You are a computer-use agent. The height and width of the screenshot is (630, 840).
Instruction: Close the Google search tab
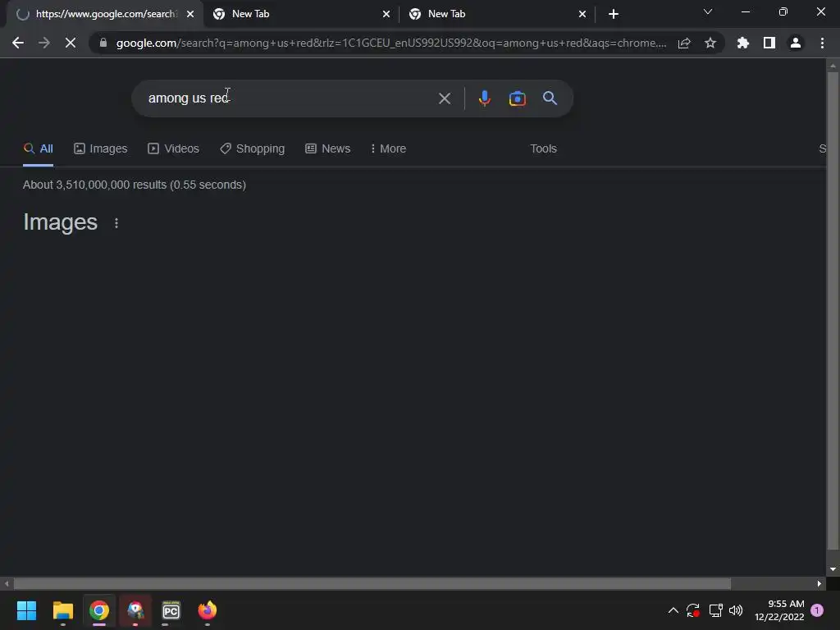coord(190,14)
